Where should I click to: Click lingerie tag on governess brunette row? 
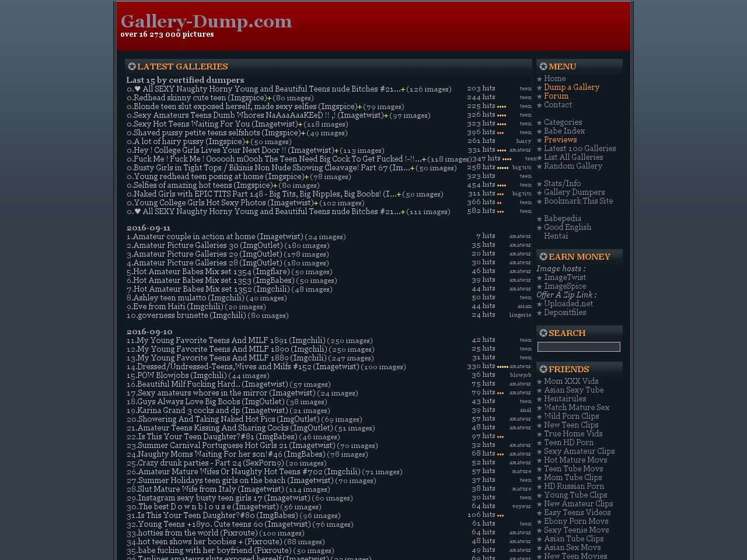pos(520,315)
